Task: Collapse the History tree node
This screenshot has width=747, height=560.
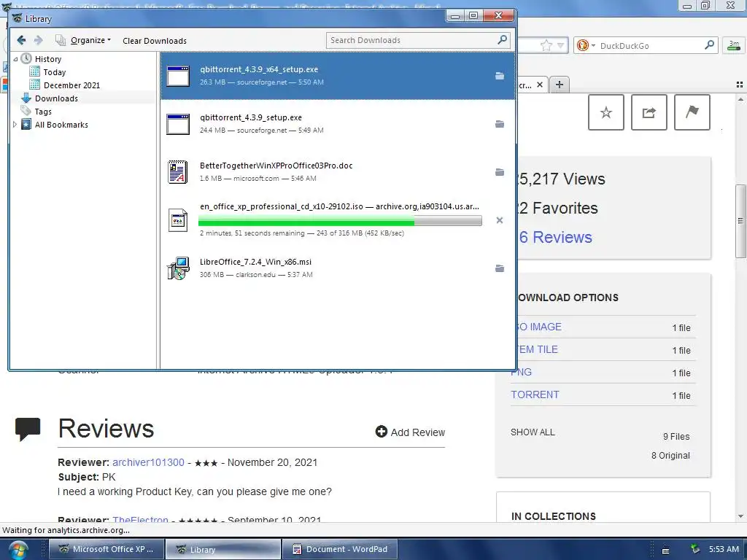Action: coord(15,59)
